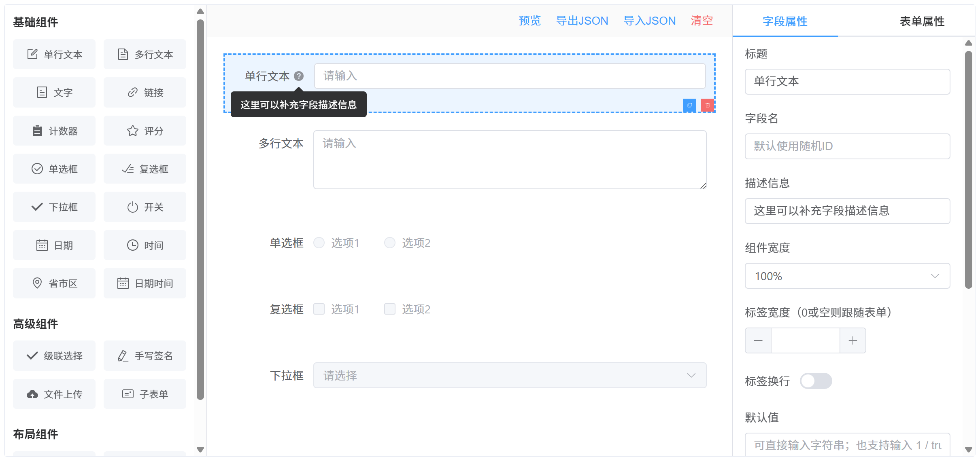Click the red delete field icon
The width and height of the screenshot is (980, 463).
tap(707, 105)
